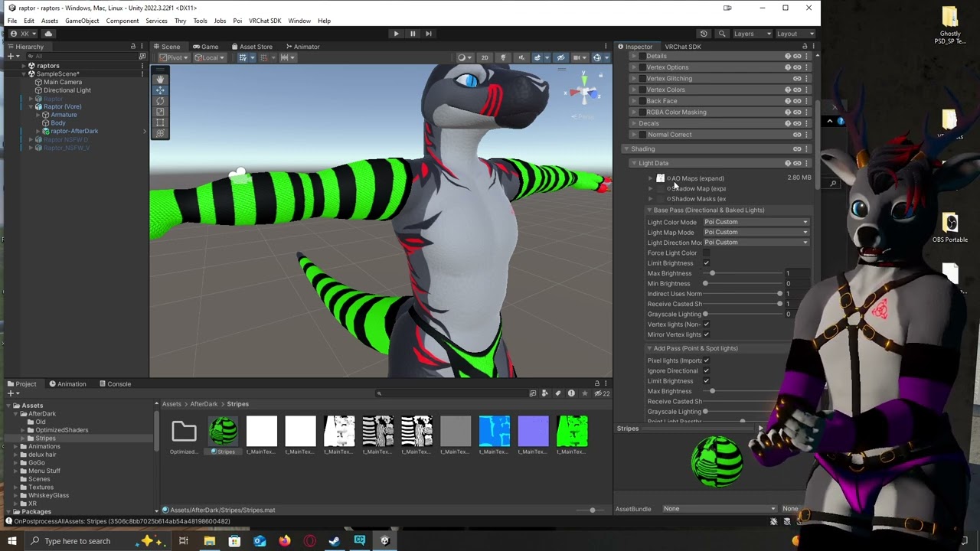
Task: Select Stripes material thumbnail in Project
Action: click(223, 432)
